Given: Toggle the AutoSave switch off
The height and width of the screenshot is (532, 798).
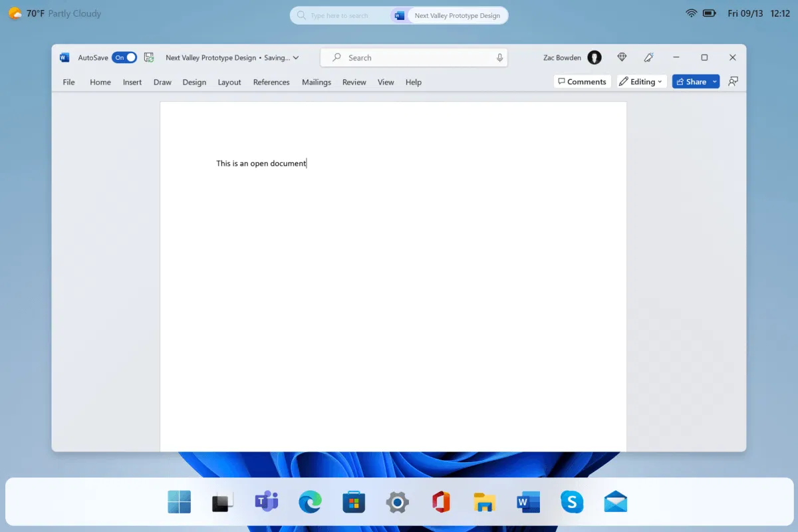Looking at the screenshot, I should tap(124, 58).
